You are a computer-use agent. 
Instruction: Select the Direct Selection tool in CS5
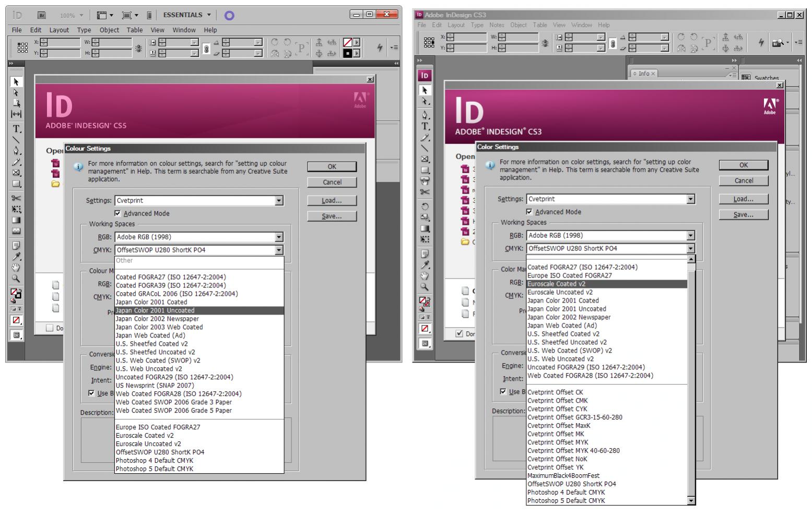click(16, 92)
